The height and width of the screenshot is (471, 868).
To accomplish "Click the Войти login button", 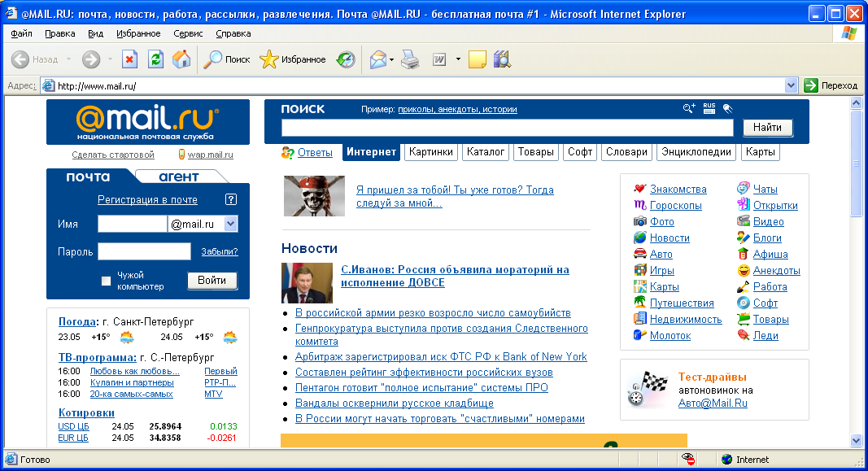I will pos(212,281).
